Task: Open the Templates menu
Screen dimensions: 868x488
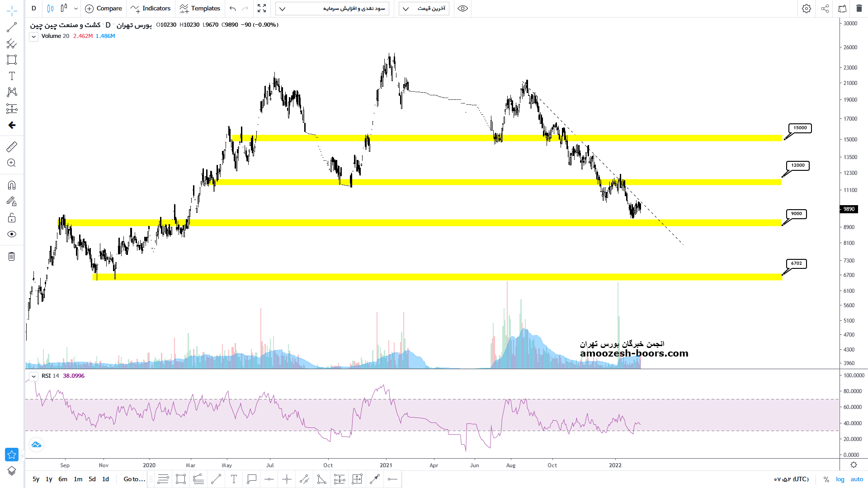Action: point(200,9)
